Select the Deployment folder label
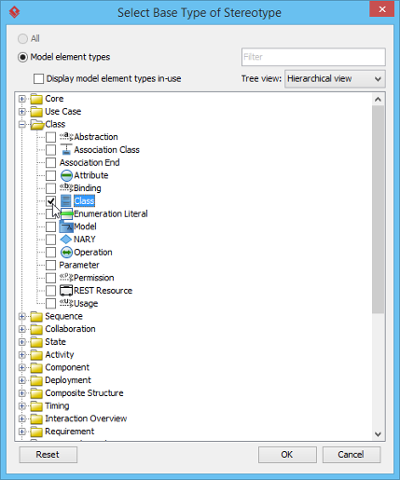This screenshot has width=400, height=480. pyautogui.click(x=68, y=380)
